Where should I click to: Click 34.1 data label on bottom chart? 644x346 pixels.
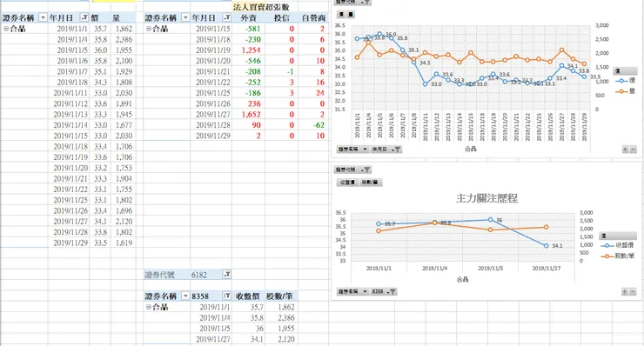557,246
